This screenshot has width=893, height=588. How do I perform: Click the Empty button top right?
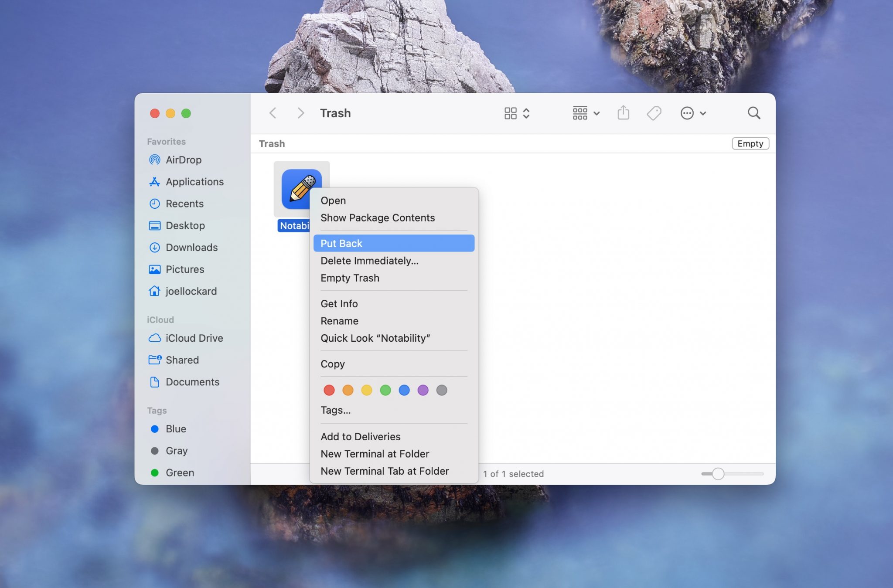coord(750,143)
